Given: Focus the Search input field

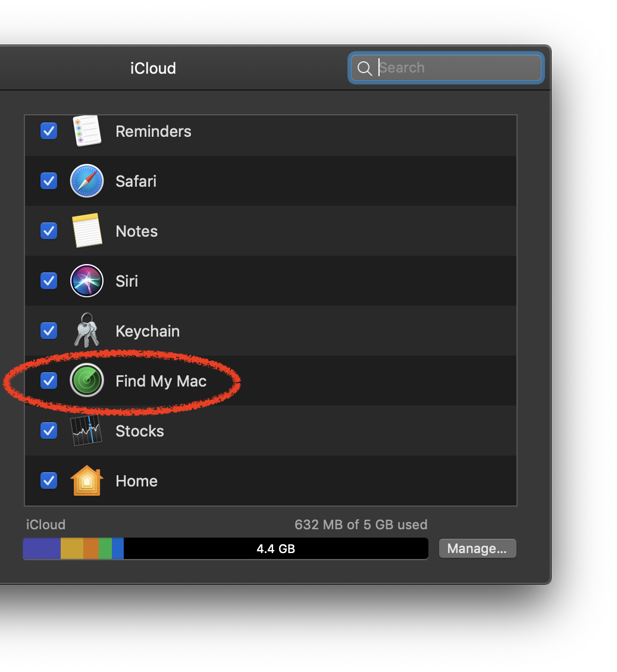Looking at the screenshot, I should click(458, 68).
